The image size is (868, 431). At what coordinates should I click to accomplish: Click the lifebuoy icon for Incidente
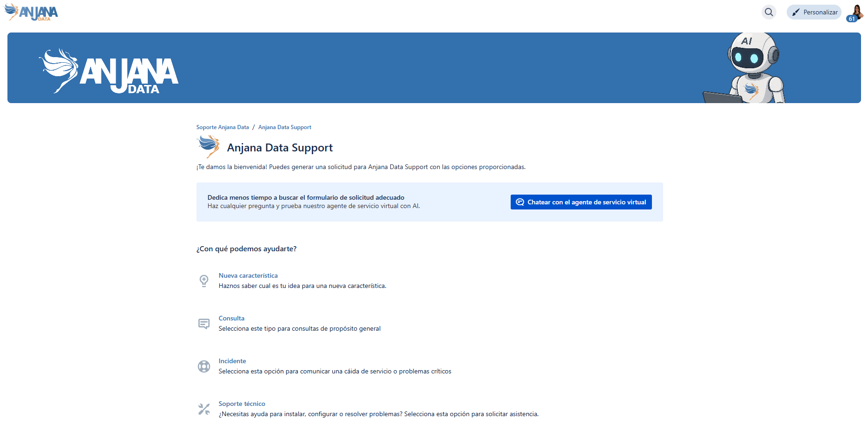(x=204, y=366)
